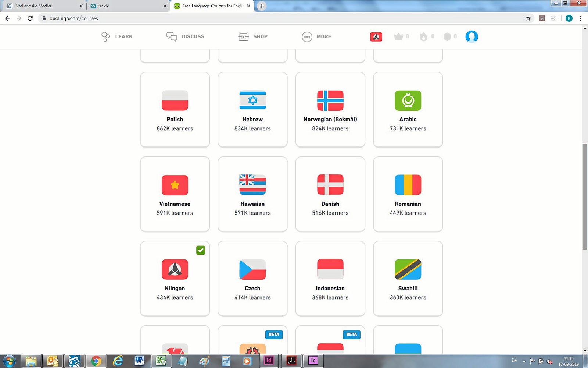Click the lingots gem icon

[447, 37]
